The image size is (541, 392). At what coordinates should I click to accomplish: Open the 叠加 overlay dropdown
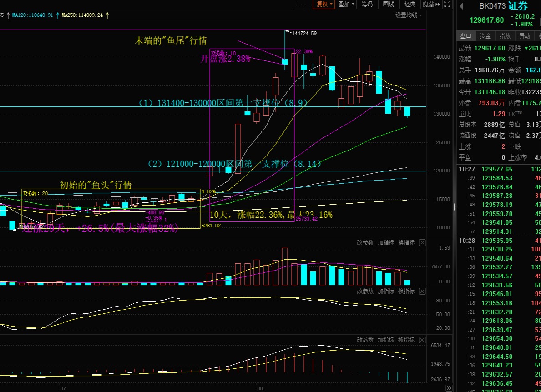click(x=346, y=4)
